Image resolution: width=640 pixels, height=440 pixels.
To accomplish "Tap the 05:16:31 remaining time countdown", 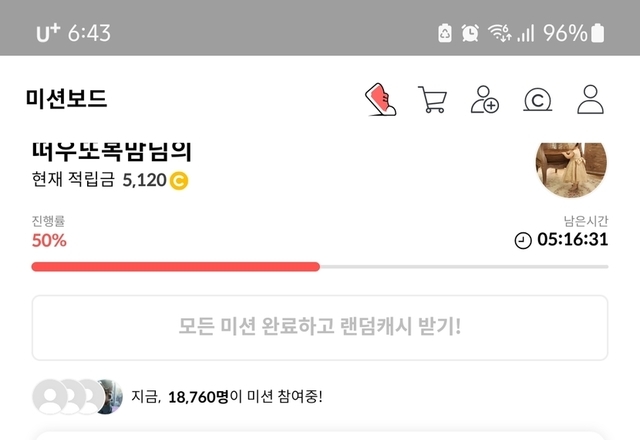I will point(573,240).
